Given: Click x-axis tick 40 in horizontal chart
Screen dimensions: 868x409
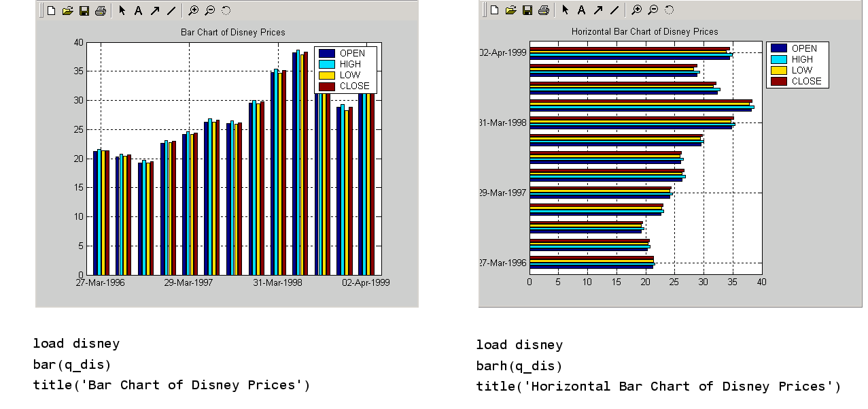Looking at the screenshot, I should coord(761,281).
